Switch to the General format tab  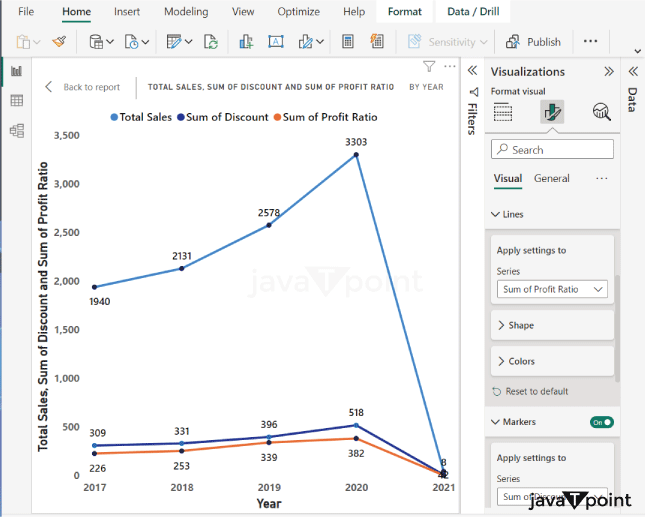tap(552, 179)
